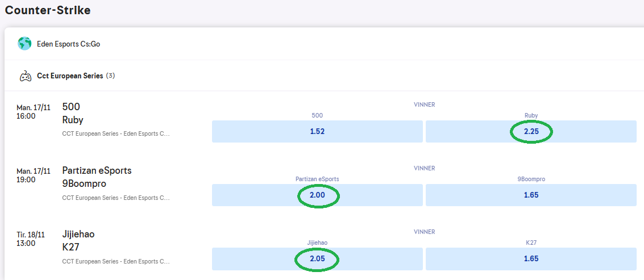The width and height of the screenshot is (644, 280).
Task: Click the league subtitle under K27 team name
Action: (116, 261)
